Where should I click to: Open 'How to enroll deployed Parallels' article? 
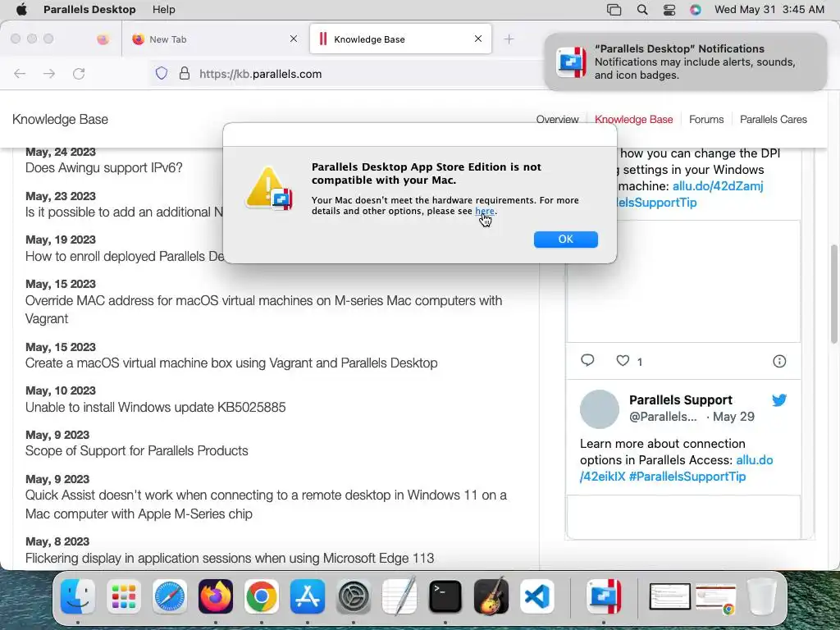point(125,256)
